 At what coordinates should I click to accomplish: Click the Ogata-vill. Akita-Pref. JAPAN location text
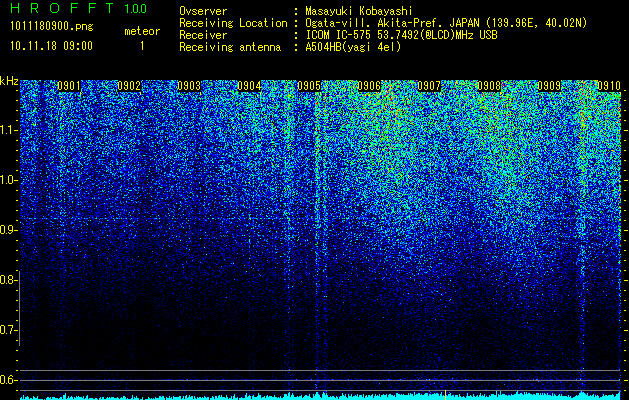coord(446,23)
